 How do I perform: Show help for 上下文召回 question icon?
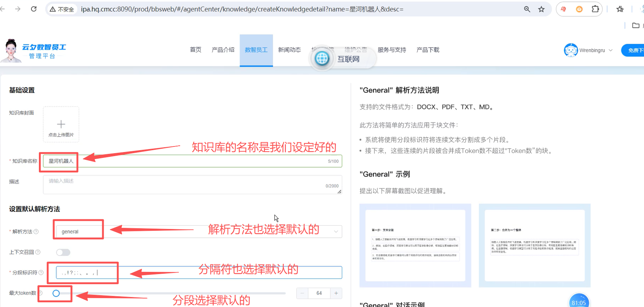[x=38, y=252]
